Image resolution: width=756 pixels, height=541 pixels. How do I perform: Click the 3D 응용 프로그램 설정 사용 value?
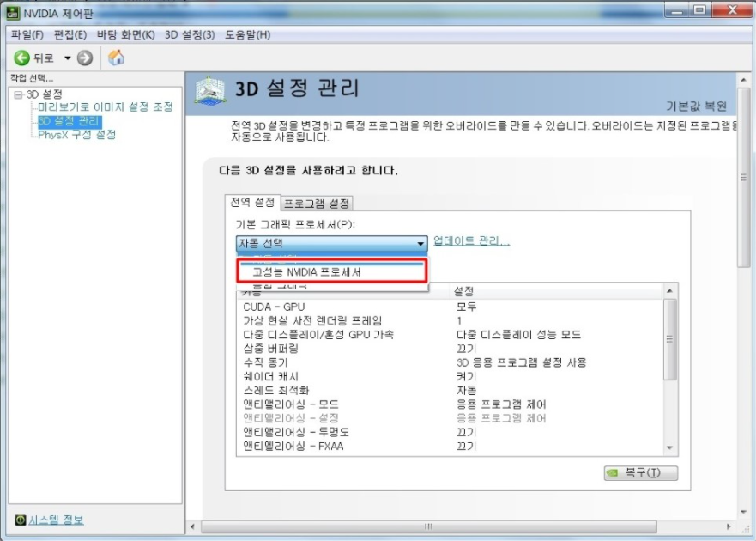(x=521, y=362)
